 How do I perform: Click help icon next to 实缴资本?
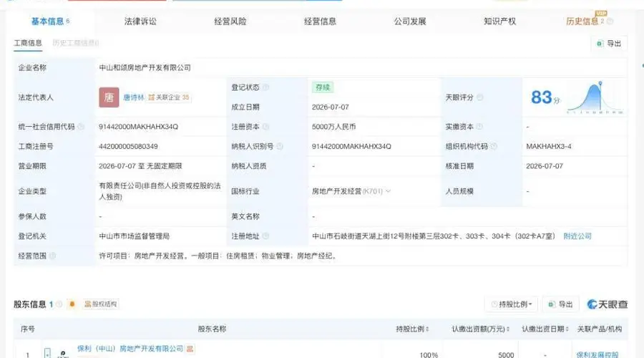479,127
